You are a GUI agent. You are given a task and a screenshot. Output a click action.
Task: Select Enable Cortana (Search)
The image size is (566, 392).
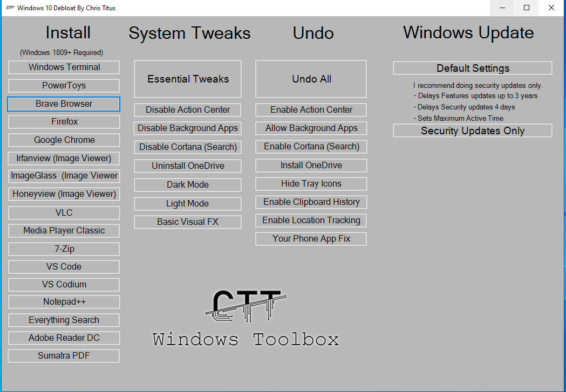click(x=311, y=147)
